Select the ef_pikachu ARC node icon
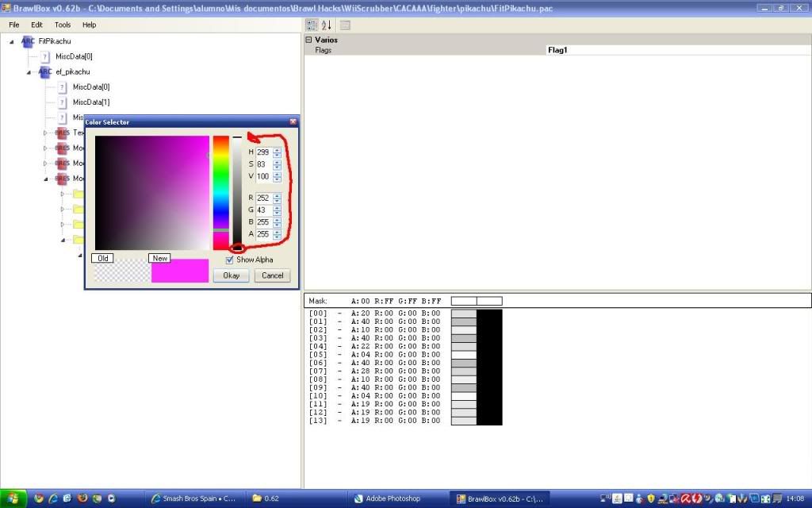This screenshot has height=508, width=812. coord(45,71)
